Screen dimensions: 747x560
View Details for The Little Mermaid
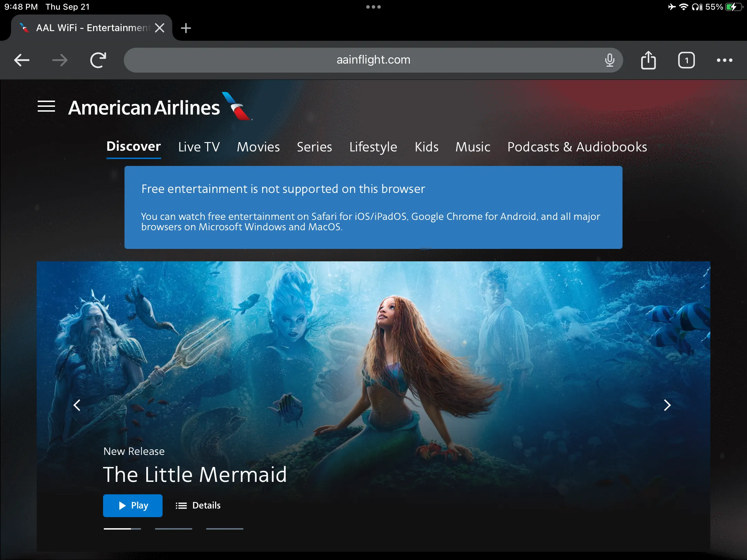[x=198, y=506]
